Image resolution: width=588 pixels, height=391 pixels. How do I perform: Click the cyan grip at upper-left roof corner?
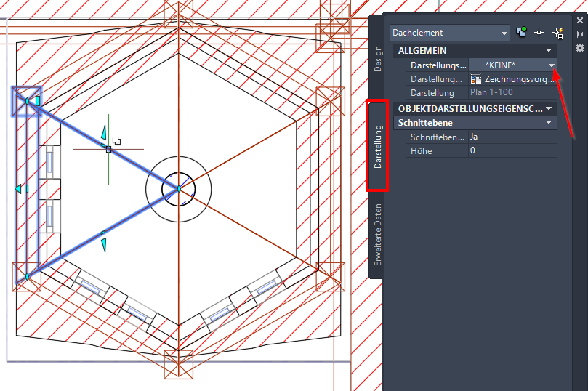(x=27, y=101)
